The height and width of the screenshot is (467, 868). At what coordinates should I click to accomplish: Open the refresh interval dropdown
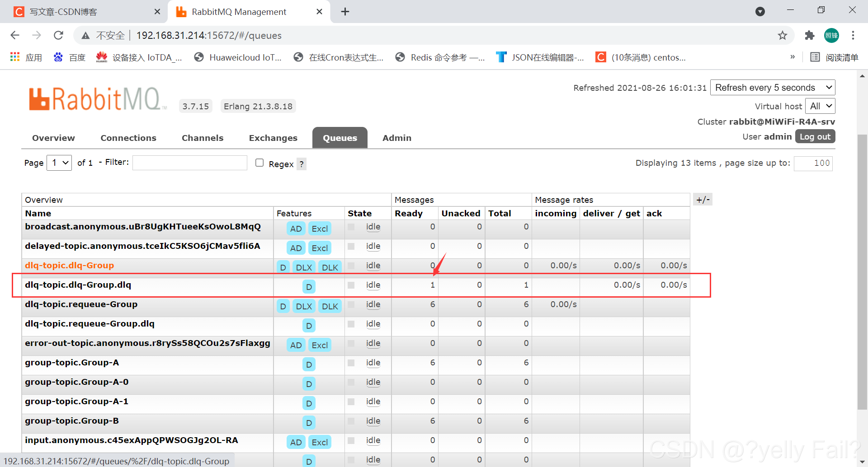point(773,88)
